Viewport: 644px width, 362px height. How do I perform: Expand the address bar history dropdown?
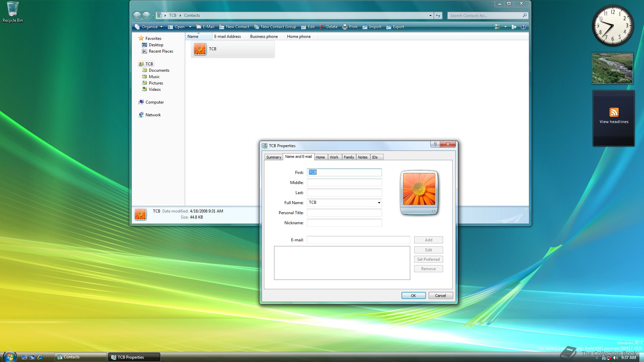(430, 15)
